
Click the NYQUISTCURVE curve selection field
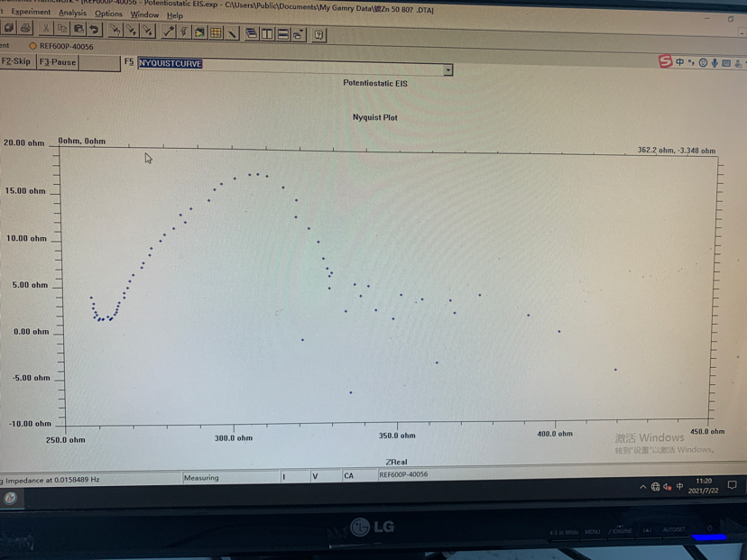pyautogui.click(x=289, y=65)
